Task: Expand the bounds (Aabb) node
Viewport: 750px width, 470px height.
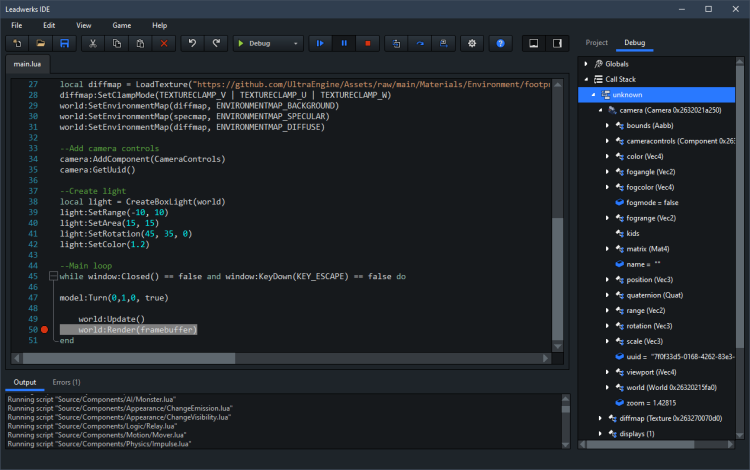Action: coord(608,126)
